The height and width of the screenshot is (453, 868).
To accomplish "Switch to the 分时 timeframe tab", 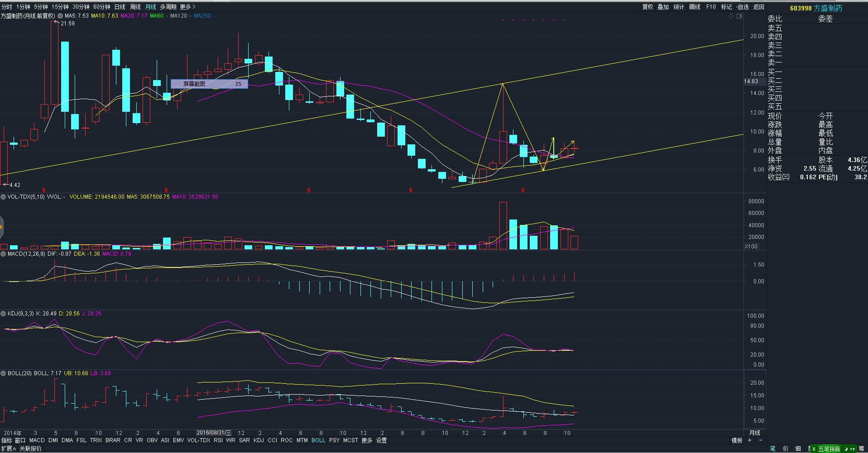I will pos(6,7).
